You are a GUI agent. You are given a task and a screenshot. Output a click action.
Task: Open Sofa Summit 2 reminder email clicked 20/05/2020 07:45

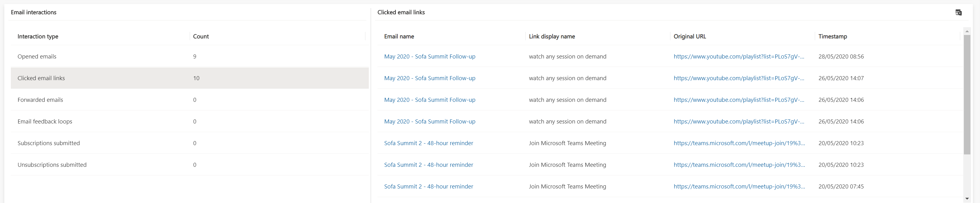click(428, 186)
